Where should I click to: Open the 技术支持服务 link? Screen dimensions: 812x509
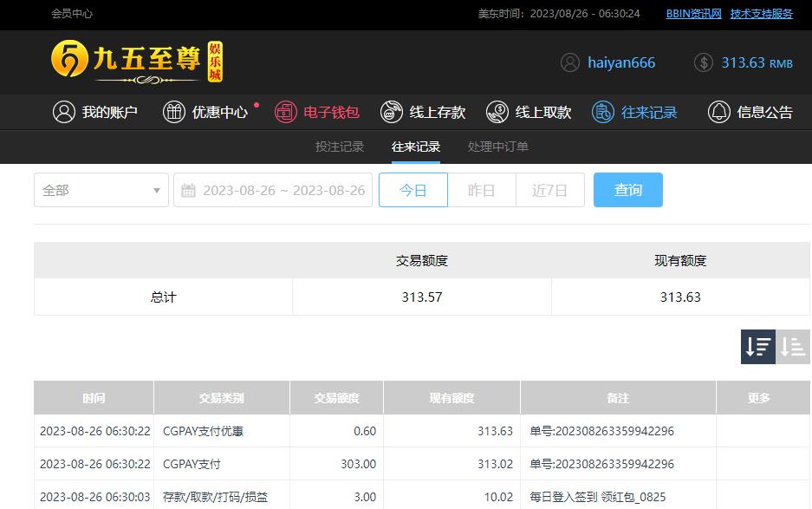tap(762, 14)
